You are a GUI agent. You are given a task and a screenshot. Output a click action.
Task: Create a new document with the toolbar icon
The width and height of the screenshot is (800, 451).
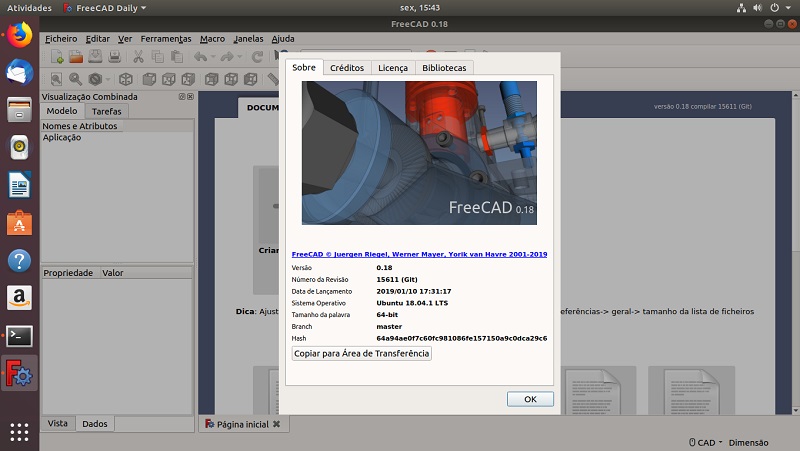click(57, 57)
